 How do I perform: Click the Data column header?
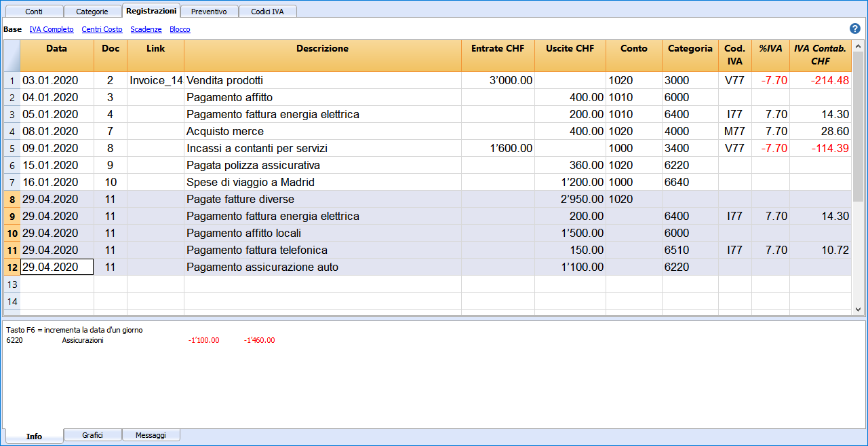[57, 56]
